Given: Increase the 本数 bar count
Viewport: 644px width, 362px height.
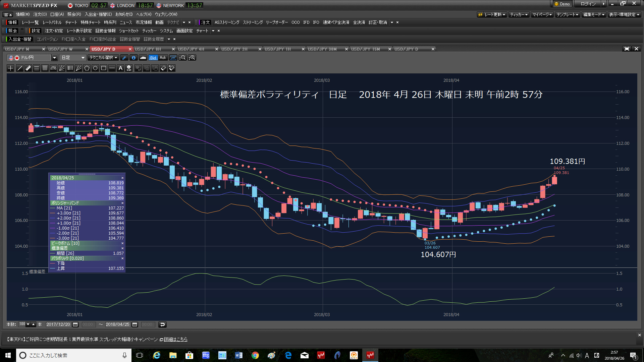Looking at the screenshot, I should coord(33,324).
